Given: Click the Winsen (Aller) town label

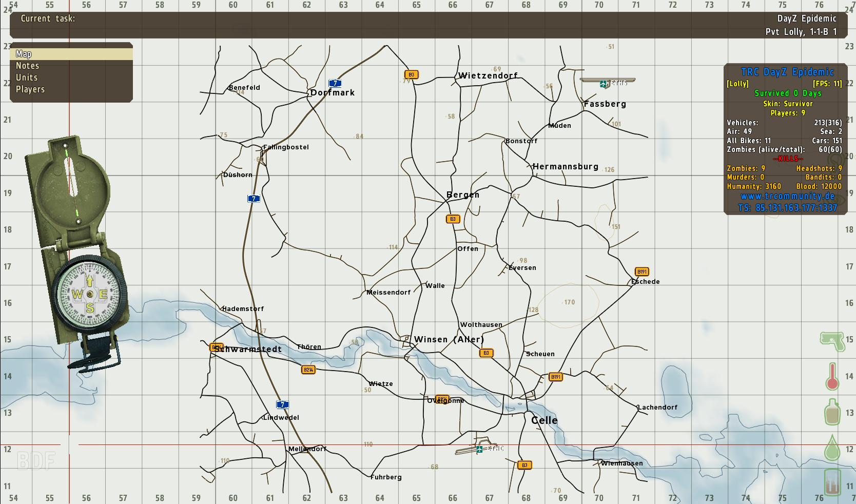Looking at the screenshot, I should (x=449, y=339).
